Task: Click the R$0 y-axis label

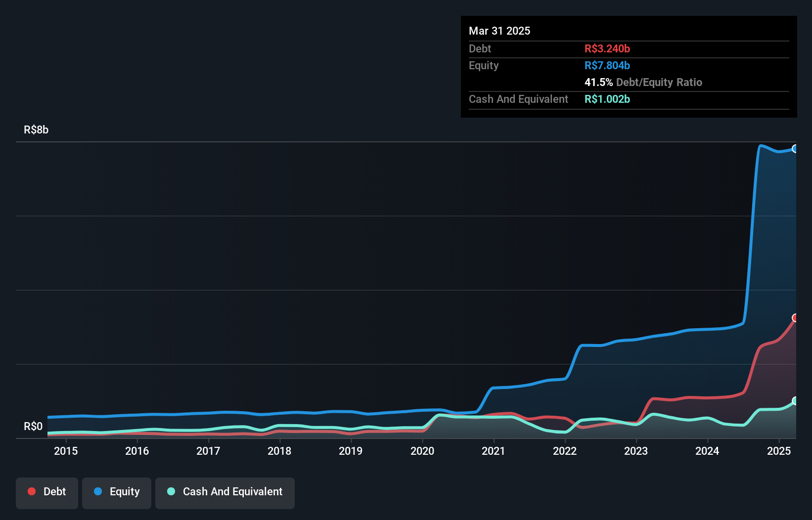Action: pyautogui.click(x=33, y=427)
